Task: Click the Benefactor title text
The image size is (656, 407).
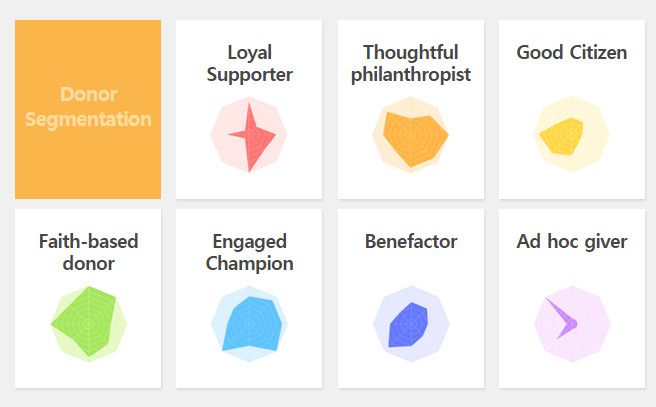Action: pos(411,242)
